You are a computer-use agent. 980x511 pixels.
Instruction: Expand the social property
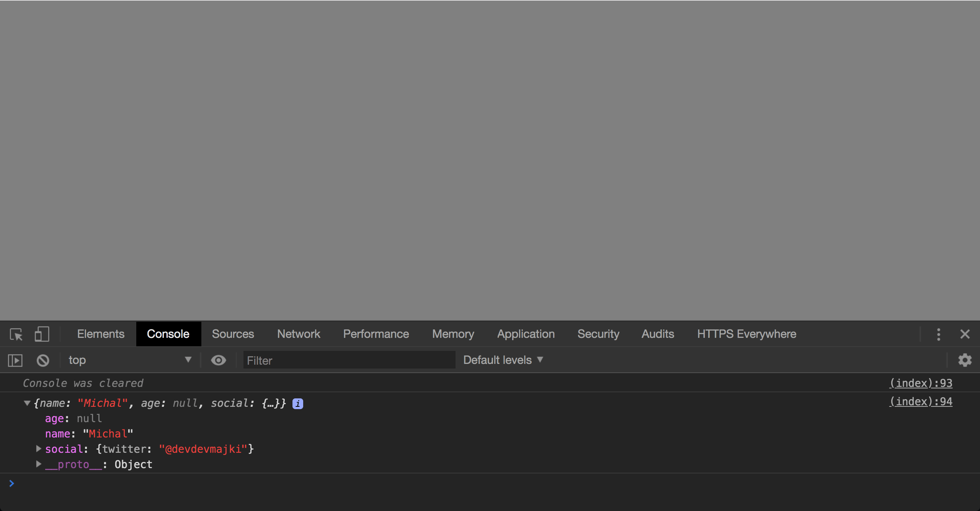click(x=39, y=449)
